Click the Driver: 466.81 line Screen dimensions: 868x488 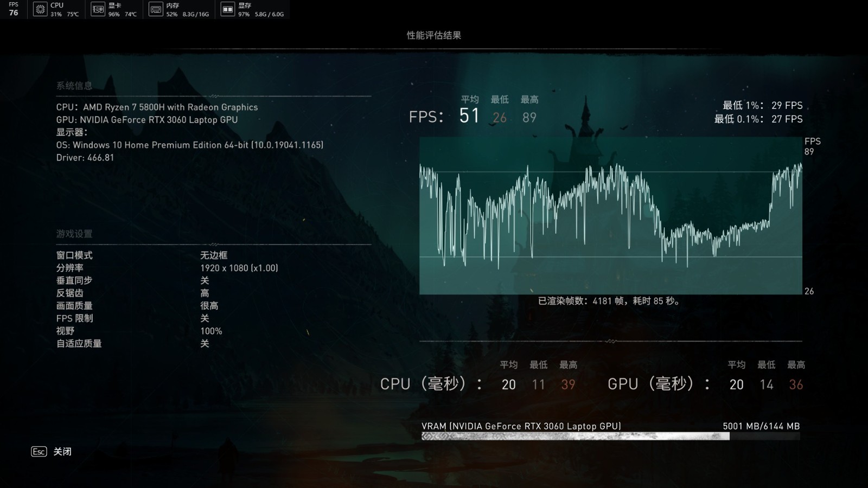pos(85,158)
